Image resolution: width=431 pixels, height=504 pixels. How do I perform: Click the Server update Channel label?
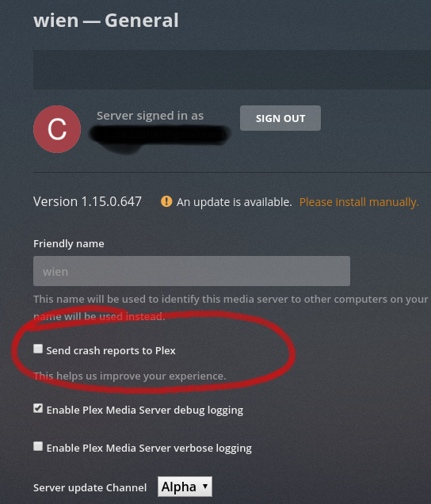[90, 487]
